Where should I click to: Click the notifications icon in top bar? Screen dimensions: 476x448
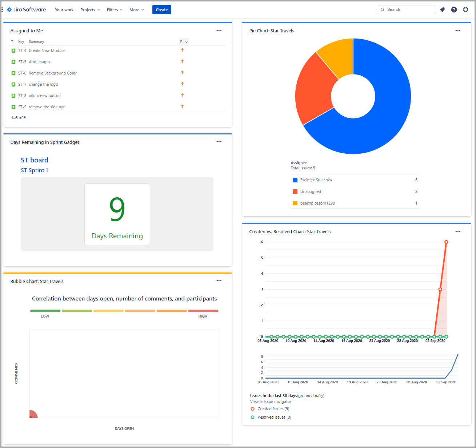(x=442, y=10)
